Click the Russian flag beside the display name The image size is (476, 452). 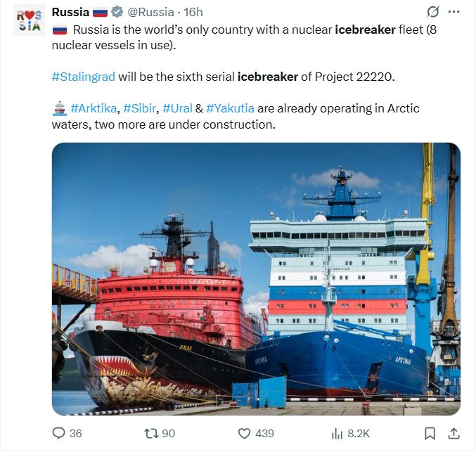[x=100, y=12]
